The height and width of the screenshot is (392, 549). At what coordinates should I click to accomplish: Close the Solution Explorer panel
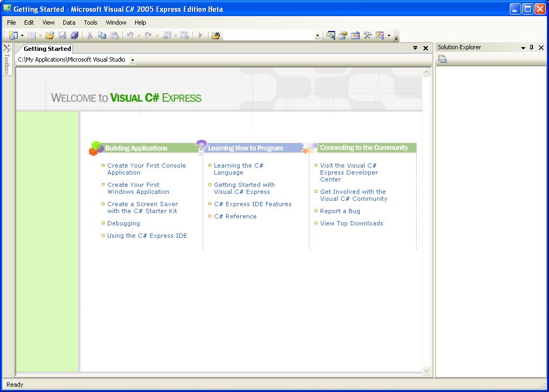pos(541,48)
